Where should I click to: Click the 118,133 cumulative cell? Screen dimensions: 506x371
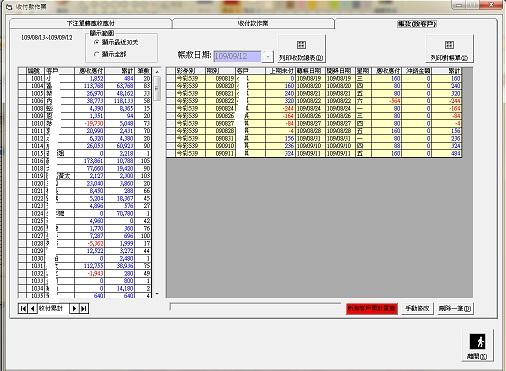[119, 101]
